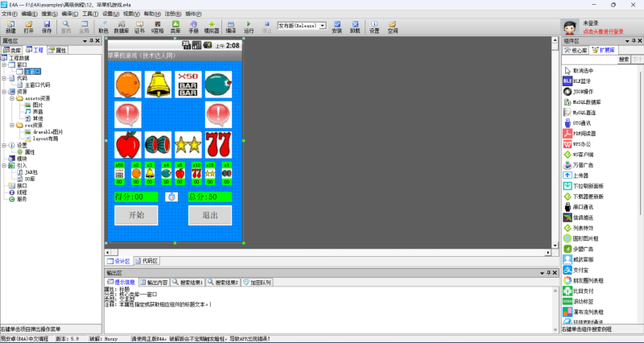Select the OTG通讯 component
Image resolution: width=644 pixels, height=343 pixels.
pyautogui.click(x=577, y=123)
